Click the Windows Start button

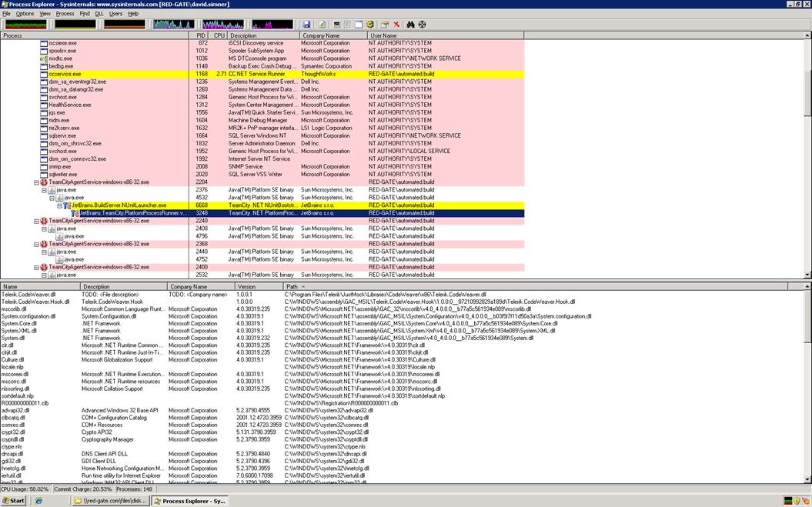pyautogui.click(x=13, y=501)
